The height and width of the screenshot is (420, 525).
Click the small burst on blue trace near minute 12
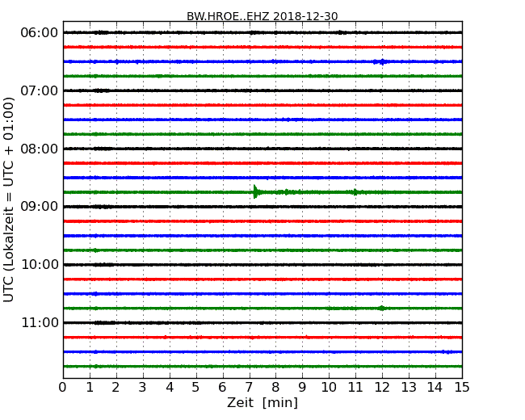click(382, 61)
